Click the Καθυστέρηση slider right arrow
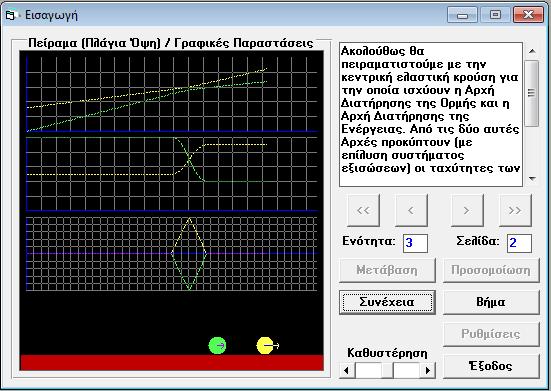This screenshot has height=391, width=551. 428,370
